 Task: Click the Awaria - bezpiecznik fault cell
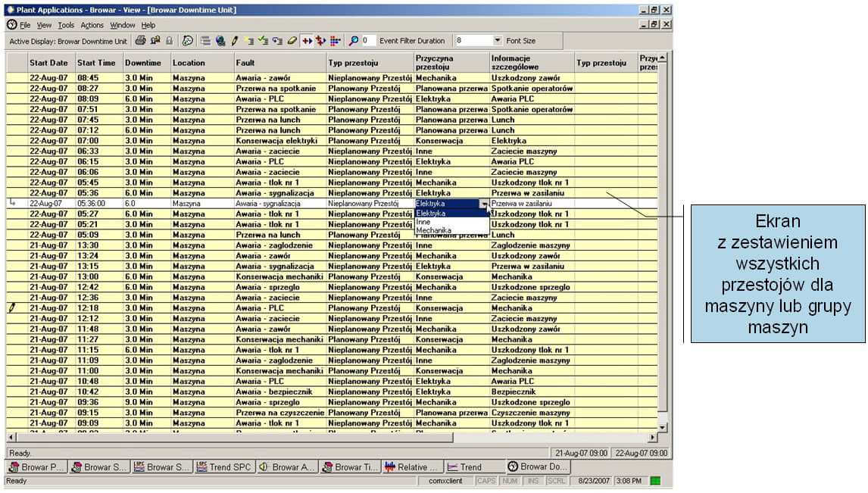click(279, 392)
